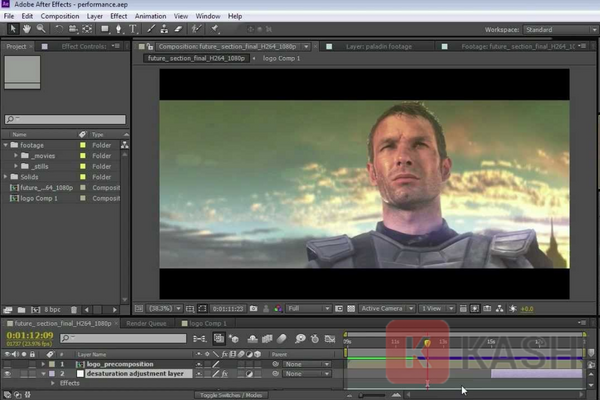Screen dimensions: 600x400
Task: Delete selected project item with trash icon
Action: 74,310
